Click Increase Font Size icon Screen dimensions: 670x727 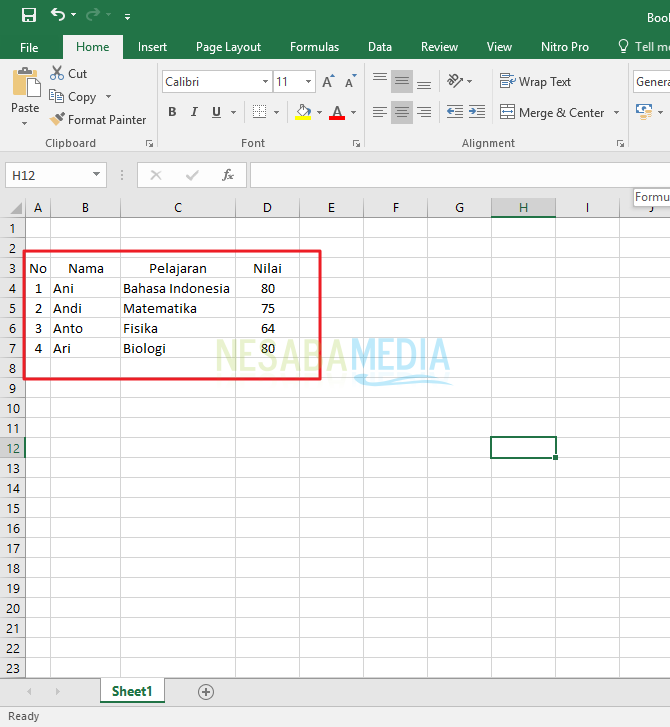point(328,82)
